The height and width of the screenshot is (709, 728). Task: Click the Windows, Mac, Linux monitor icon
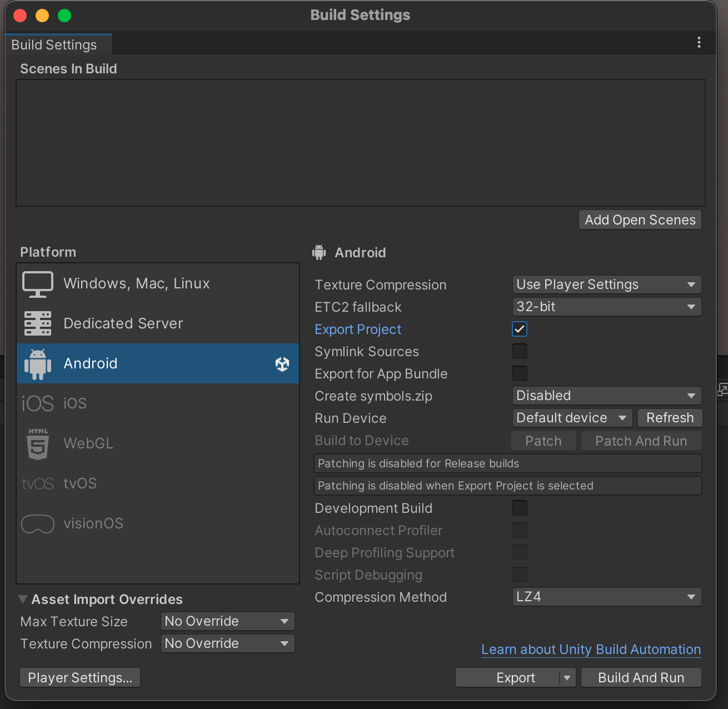click(x=38, y=284)
